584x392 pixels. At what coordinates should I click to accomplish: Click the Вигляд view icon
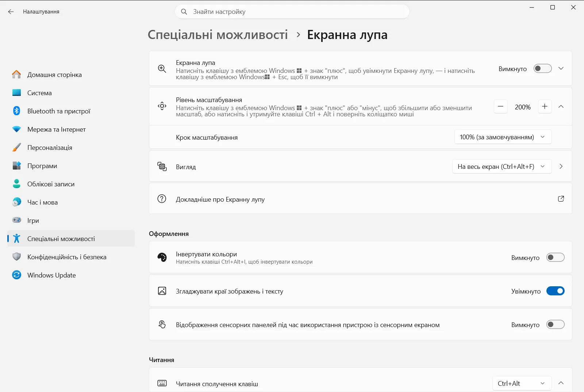(162, 166)
